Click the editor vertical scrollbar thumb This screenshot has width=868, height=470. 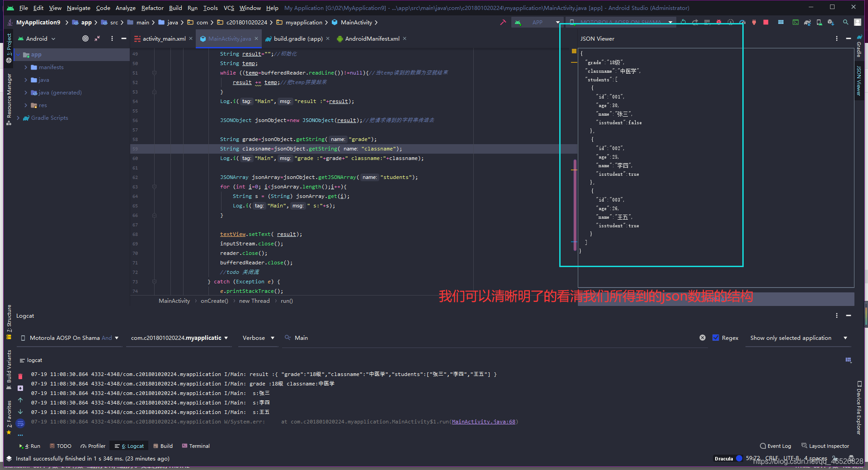(575, 204)
